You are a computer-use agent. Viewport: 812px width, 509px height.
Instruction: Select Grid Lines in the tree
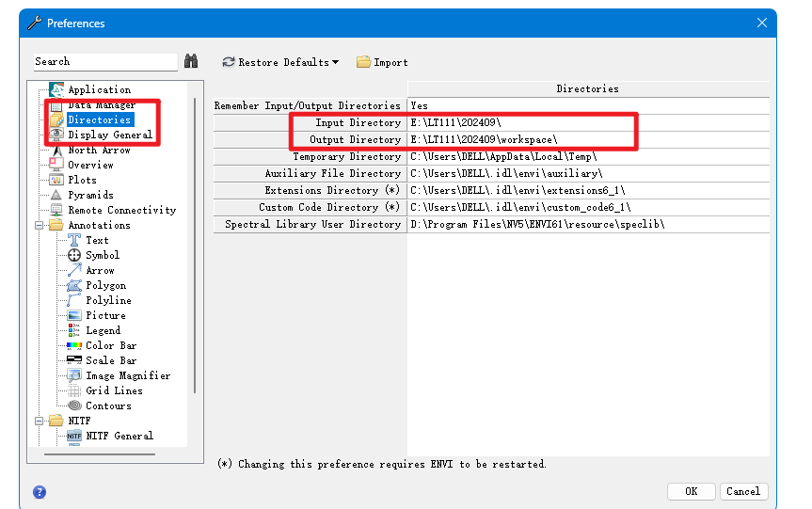(x=114, y=390)
